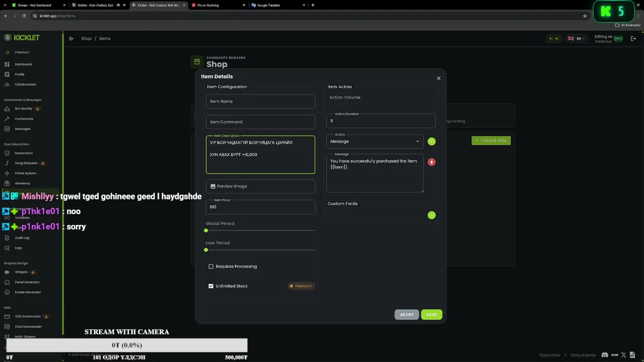Image resolution: width=644 pixels, height=362 pixels.
Task: Go to Collaborators in the sidebar
Action: point(25,84)
